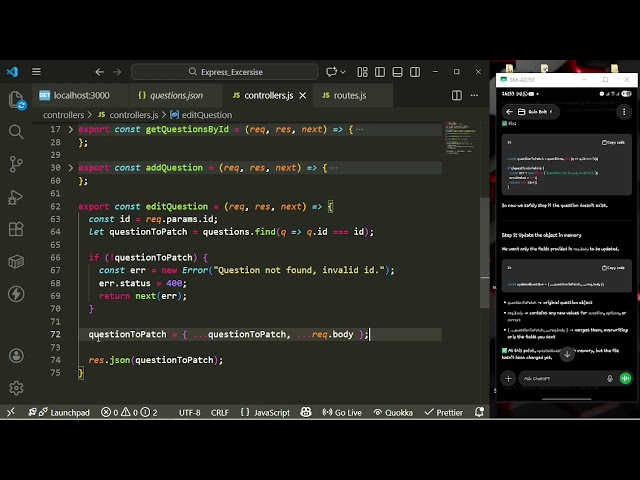Open the VS Code hamburger menu
The image size is (640, 480).
(x=36, y=72)
